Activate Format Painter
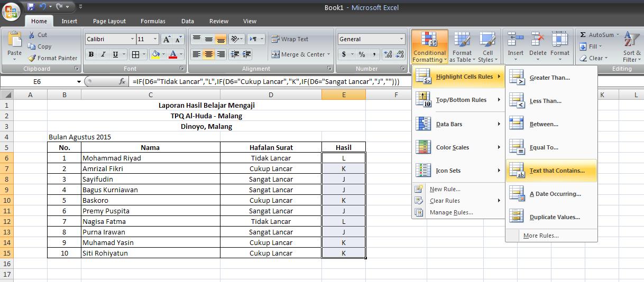 tap(52, 58)
